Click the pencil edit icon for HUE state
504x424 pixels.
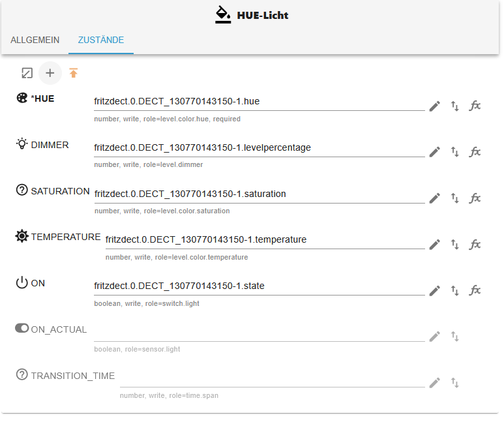(x=435, y=106)
